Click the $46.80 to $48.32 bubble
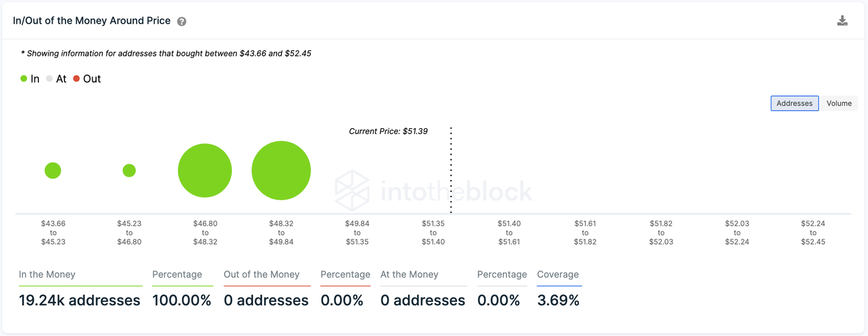The width and height of the screenshot is (868, 336). tap(205, 171)
